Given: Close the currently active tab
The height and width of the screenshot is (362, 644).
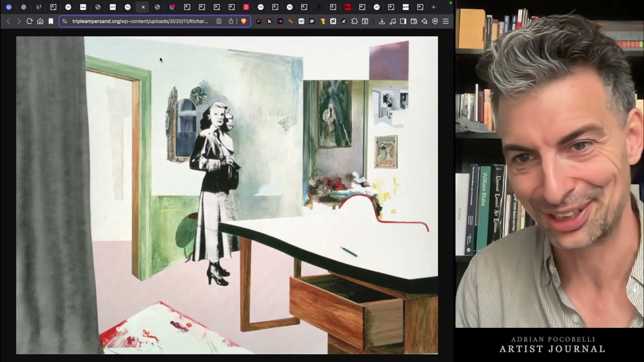Looking at the screenshot, I should 143,7.
